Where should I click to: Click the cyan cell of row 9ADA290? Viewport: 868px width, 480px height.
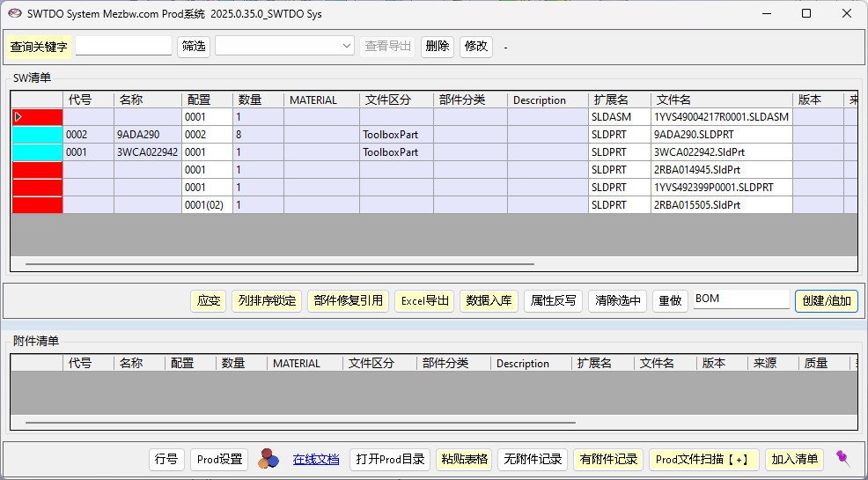pos(37,135)
